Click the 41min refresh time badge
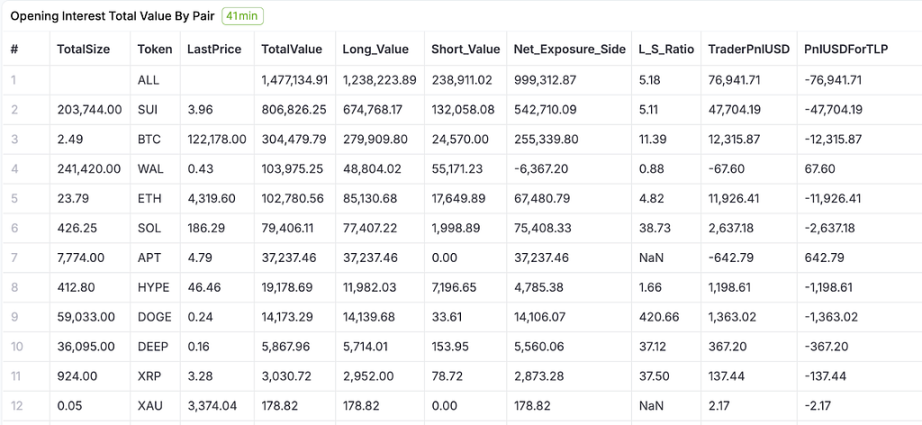This screenshot has width=922, height=425. coord(242,17)
